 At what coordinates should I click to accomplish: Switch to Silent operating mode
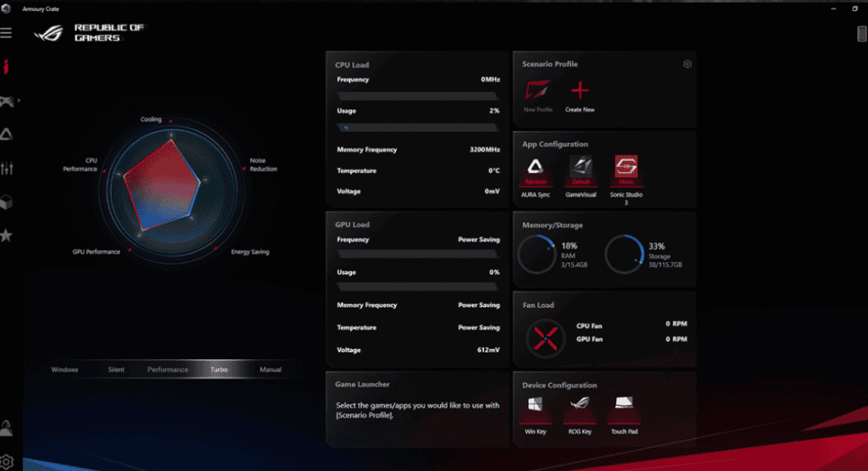[116, 370]
